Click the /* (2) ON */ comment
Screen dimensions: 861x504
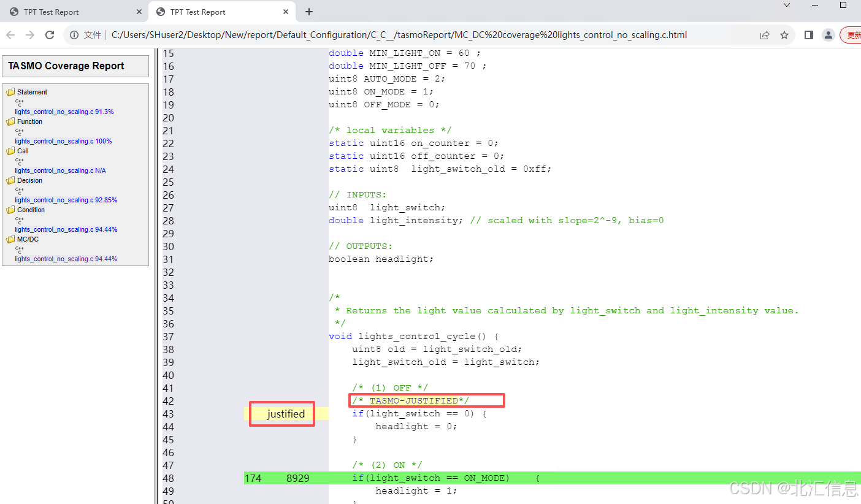tap(387, 465)
